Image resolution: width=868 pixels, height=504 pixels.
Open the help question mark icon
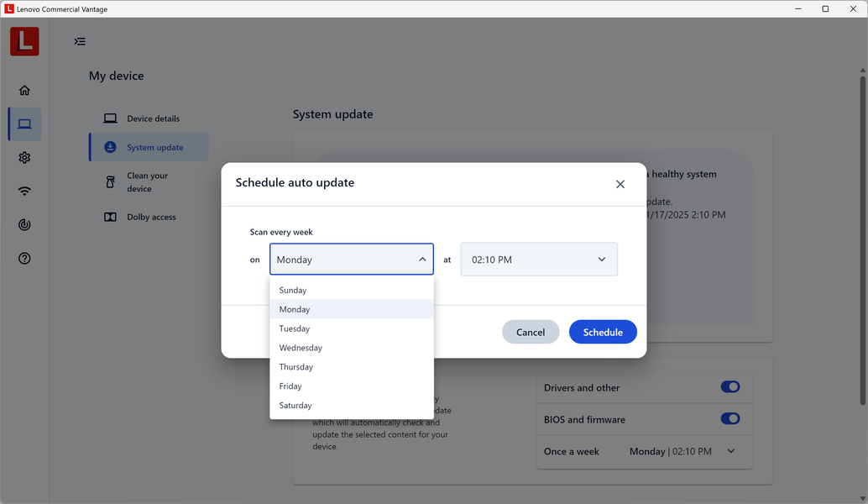pos(24,258)
